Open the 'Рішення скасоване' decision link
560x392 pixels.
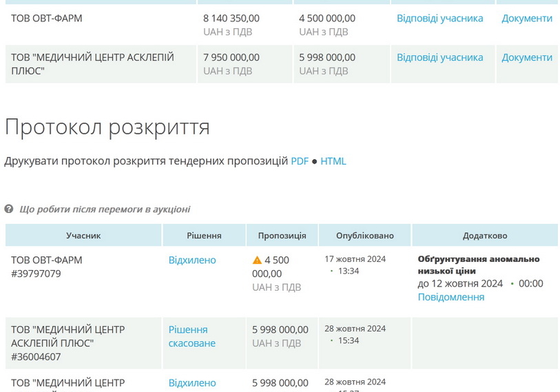(x=191, y=336)
